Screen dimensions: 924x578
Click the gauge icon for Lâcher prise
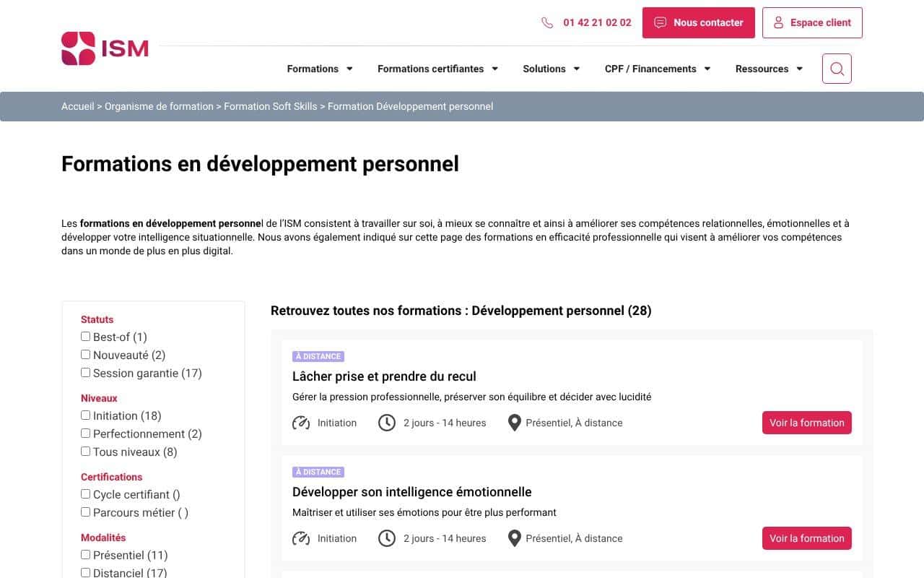[x=301, y=423]
